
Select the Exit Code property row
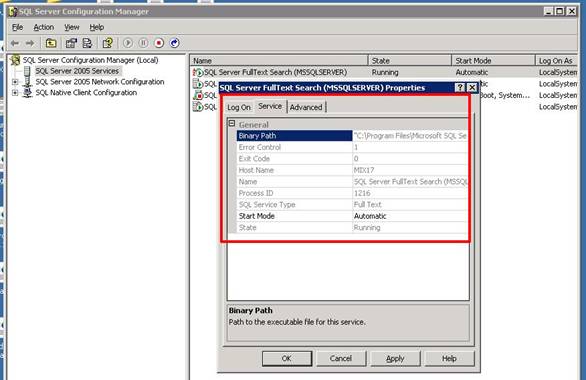(352, 159)
